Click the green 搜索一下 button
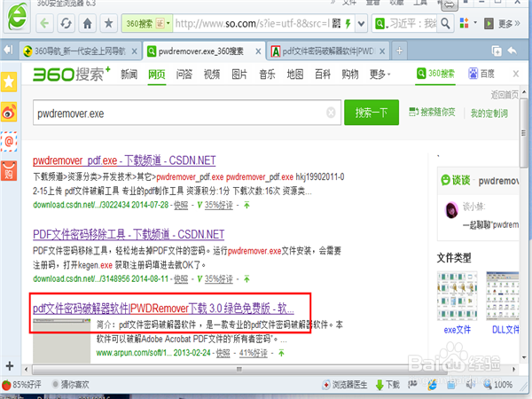This screenshot has height=399, width=532. (x=372, y=113)
